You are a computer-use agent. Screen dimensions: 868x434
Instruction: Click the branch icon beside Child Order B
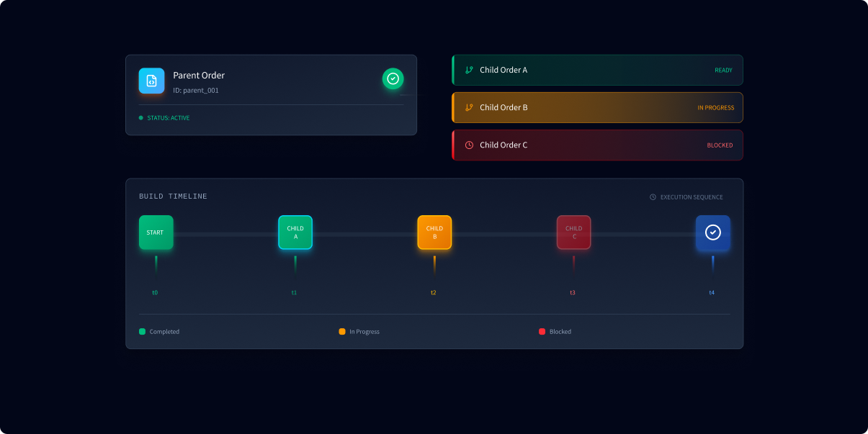[x=469, y=107]
